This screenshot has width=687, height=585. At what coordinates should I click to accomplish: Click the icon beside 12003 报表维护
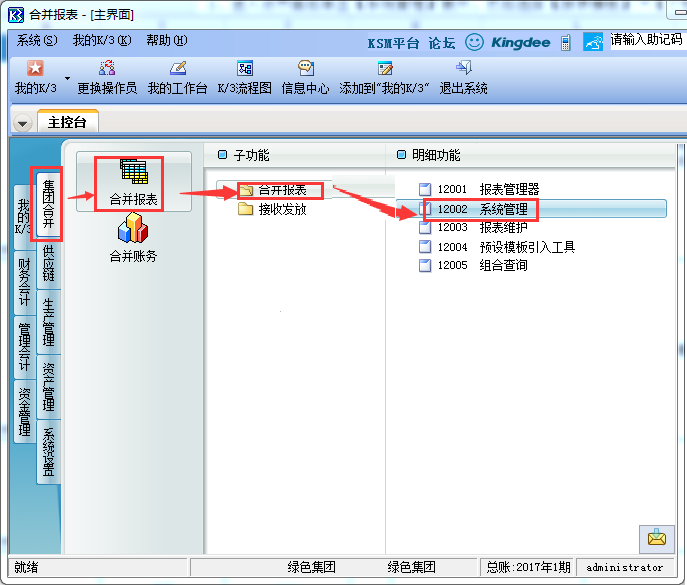(425, 227)
